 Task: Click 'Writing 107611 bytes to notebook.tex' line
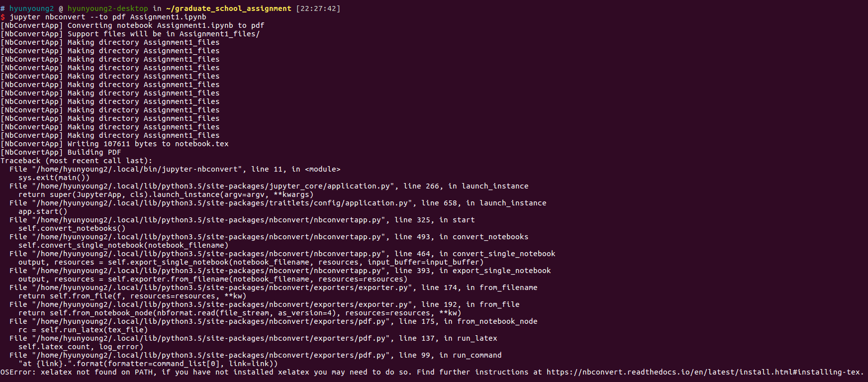pos(114,144)
